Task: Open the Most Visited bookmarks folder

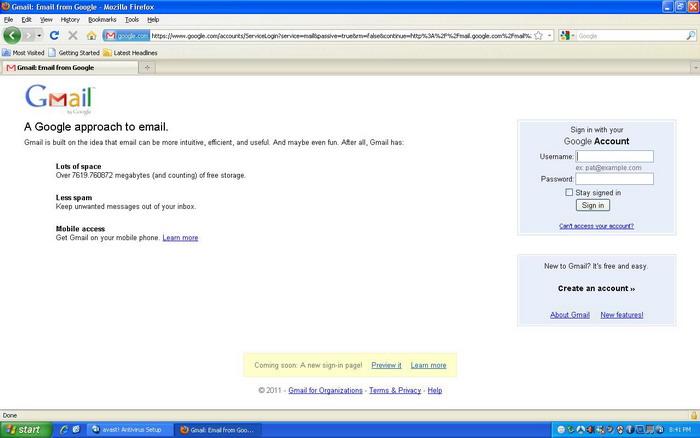Action: pos(23,53)
